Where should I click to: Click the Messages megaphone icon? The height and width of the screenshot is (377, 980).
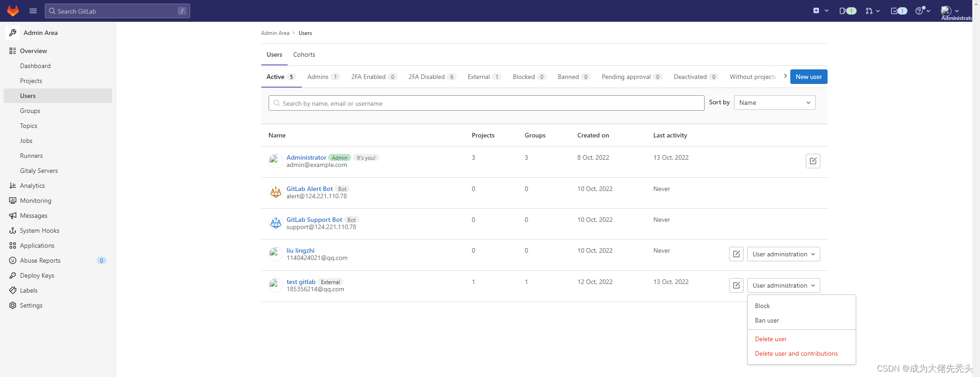(13, 215)
